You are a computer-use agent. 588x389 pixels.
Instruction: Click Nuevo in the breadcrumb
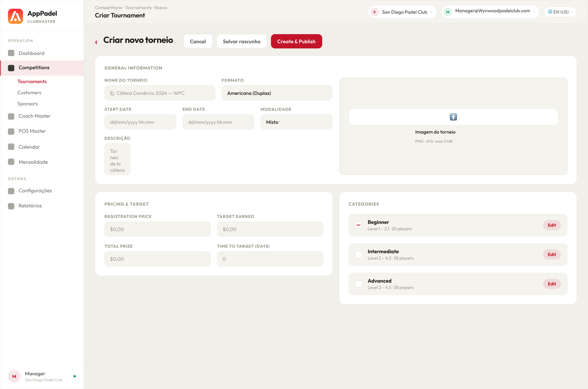pyautogui.click(x=161, y=8)
